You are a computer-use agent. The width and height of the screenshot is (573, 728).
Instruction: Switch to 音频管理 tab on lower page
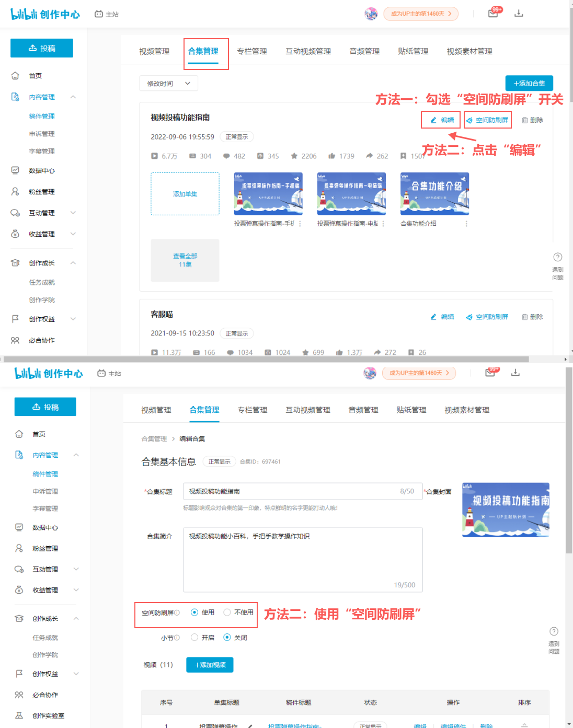point(363,410)
